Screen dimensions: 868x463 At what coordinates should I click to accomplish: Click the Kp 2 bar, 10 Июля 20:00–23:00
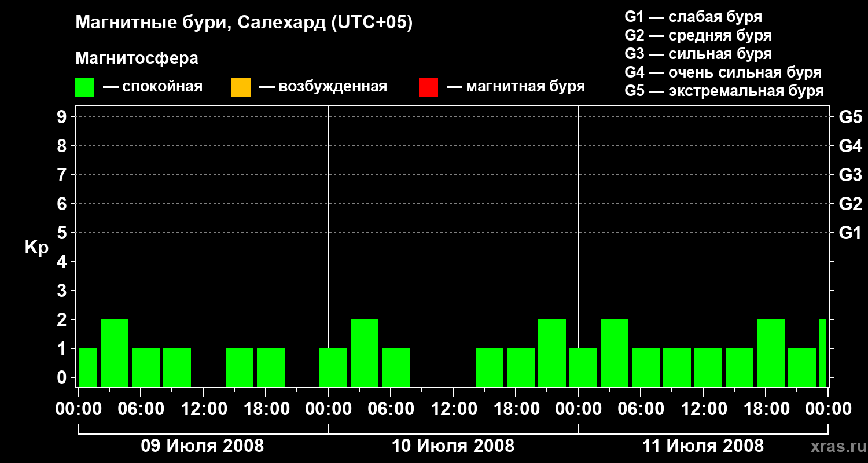click(x=552, y=352)
